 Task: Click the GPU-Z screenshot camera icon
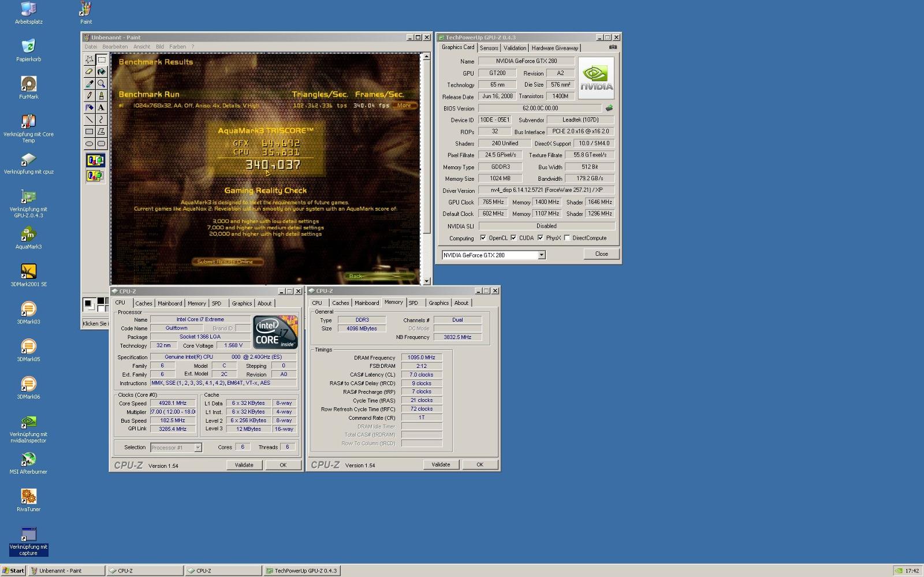pos(613,47)
